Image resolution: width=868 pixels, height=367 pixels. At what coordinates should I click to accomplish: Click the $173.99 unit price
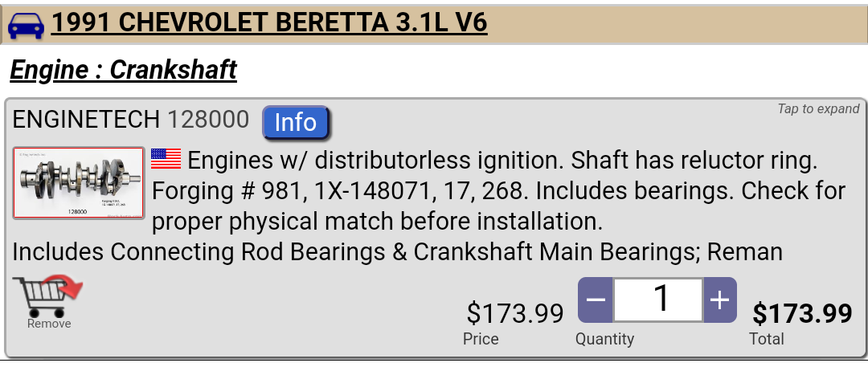coord(514,313)
